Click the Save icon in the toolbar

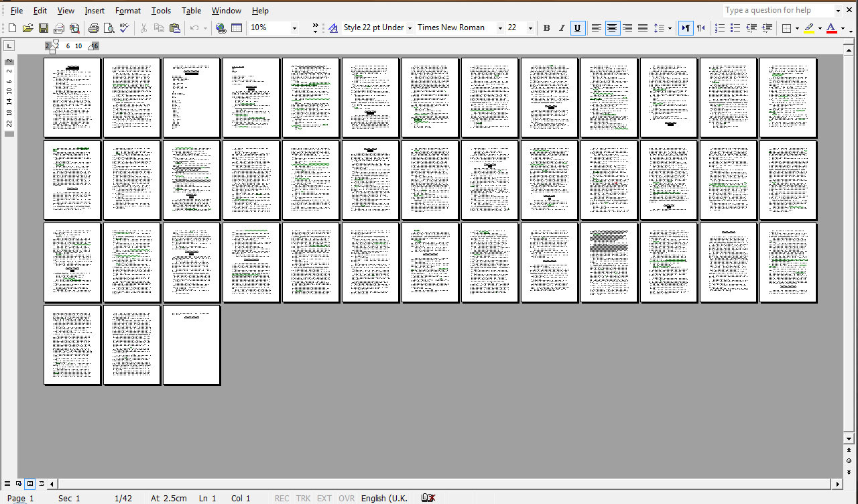click(x=43, y=28)
